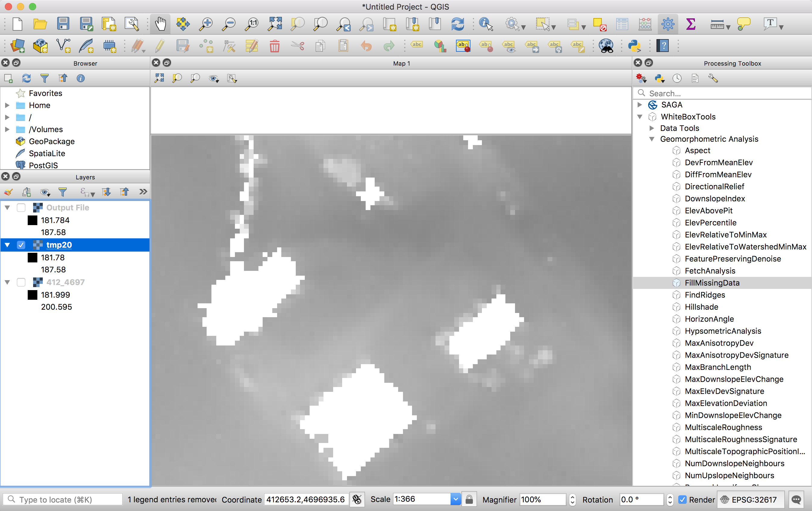Click the Type to locate field

click(63, 500)
